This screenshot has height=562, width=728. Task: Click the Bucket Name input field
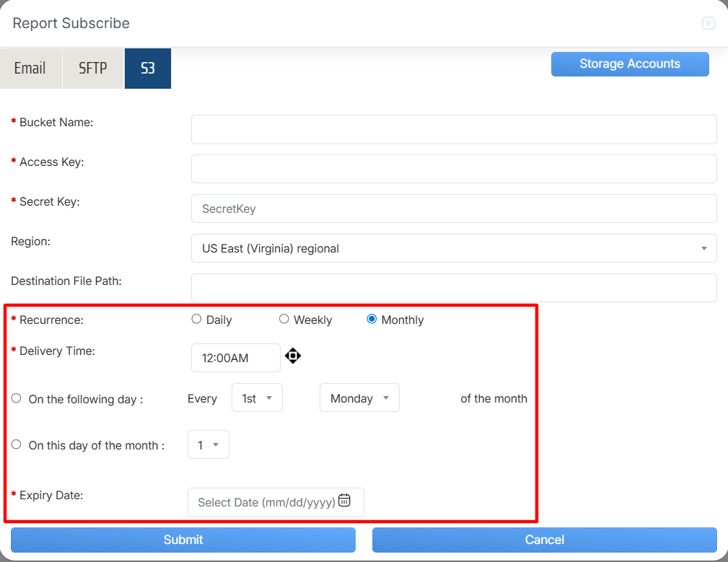[453, 130]
